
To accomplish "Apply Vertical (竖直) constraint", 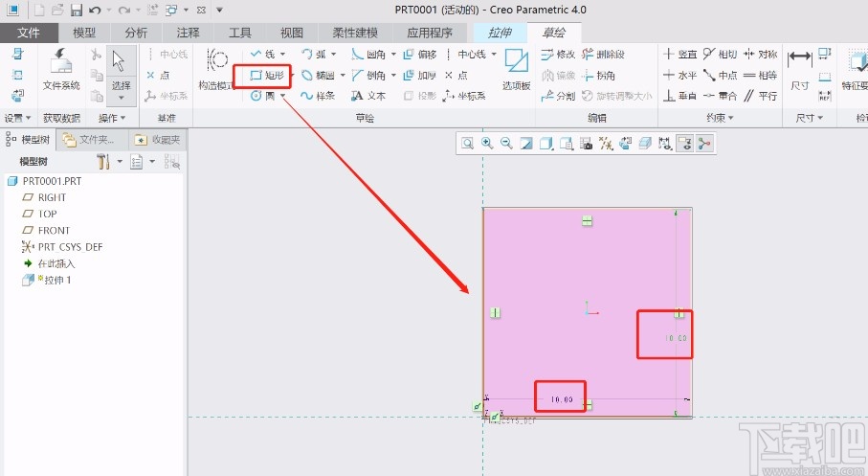I will tap(679, 55).
